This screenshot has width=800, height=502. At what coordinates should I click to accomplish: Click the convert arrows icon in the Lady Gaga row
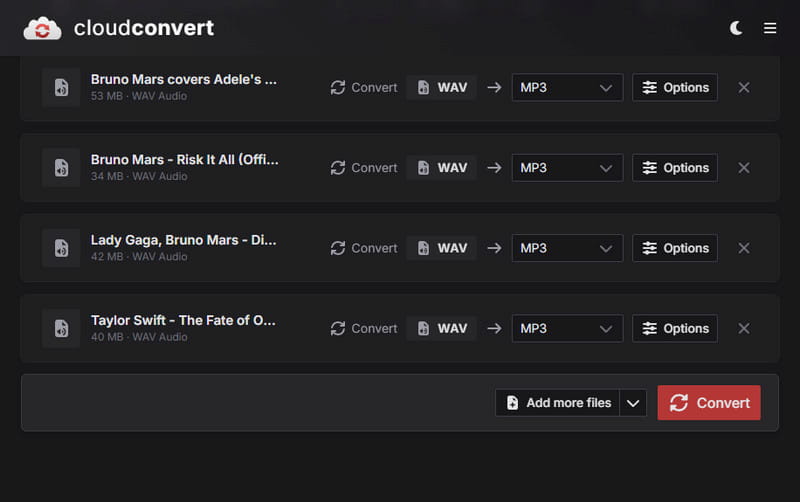pos(338,248)
